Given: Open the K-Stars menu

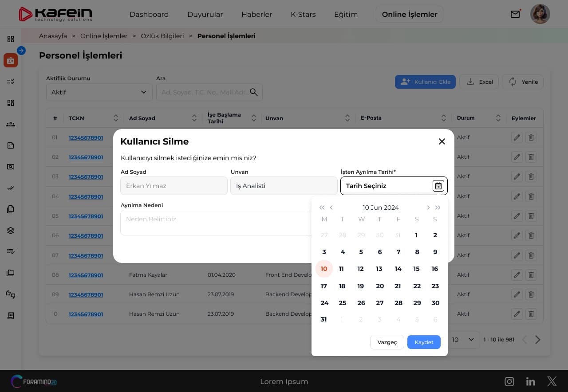Looking at the screenshot, I should [x=303, y=14].
